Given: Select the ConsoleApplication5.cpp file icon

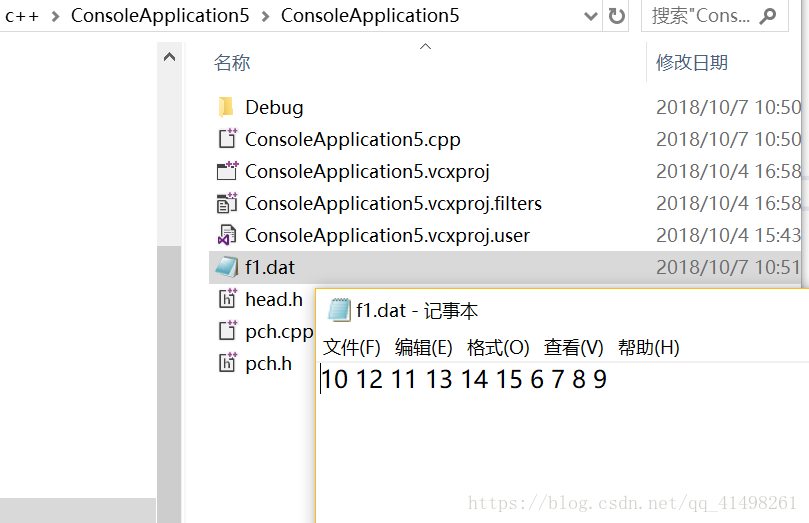Looking at the screenshot, I should point(227,139).
